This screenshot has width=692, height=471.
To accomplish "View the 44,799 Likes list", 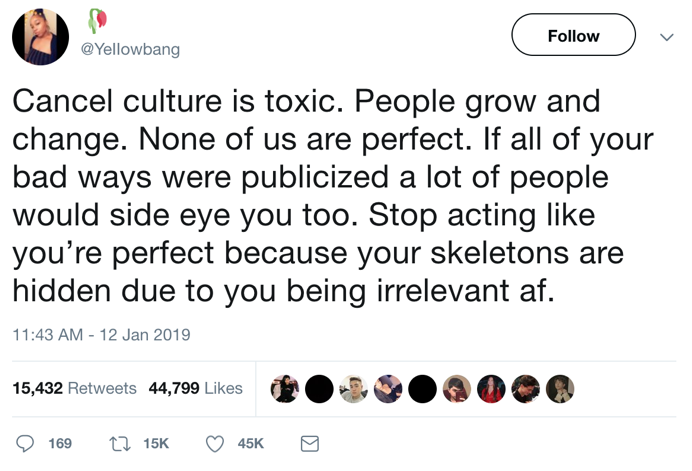I will (195, 388).
